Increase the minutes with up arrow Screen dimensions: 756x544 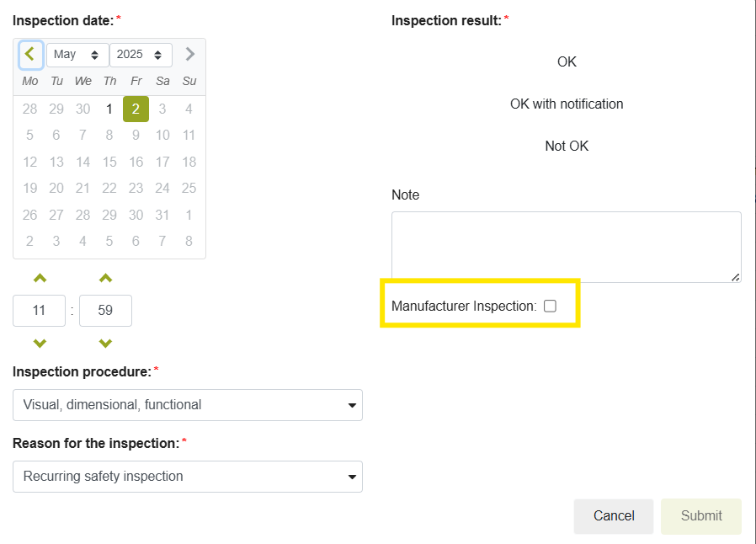click(105, 279)
